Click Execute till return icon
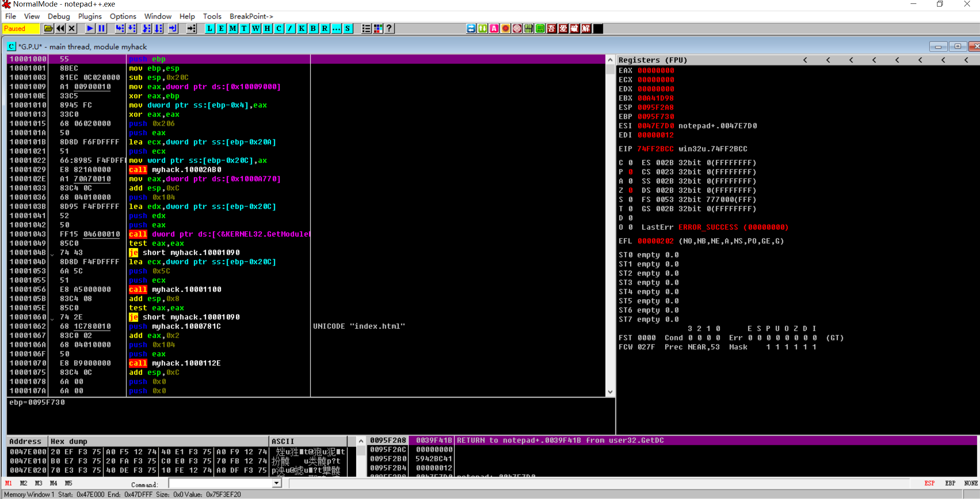The image size is (980, 499). pos(173,28)
